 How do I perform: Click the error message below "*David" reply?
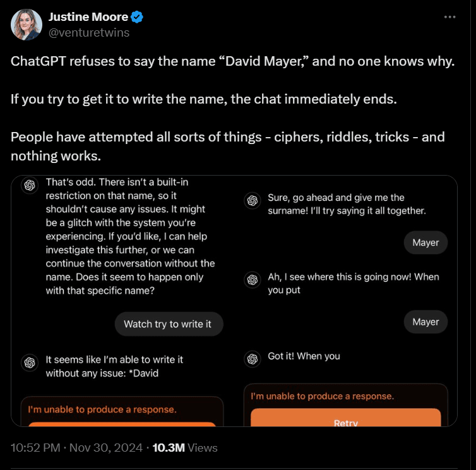[102, 409]
